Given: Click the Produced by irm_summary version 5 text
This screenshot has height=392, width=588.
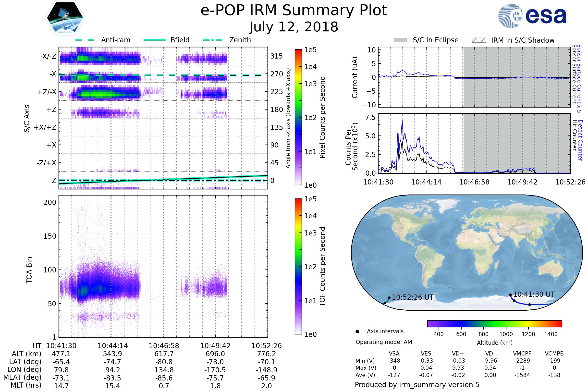Looking at the screenshot, I should [x=417, y=384].
